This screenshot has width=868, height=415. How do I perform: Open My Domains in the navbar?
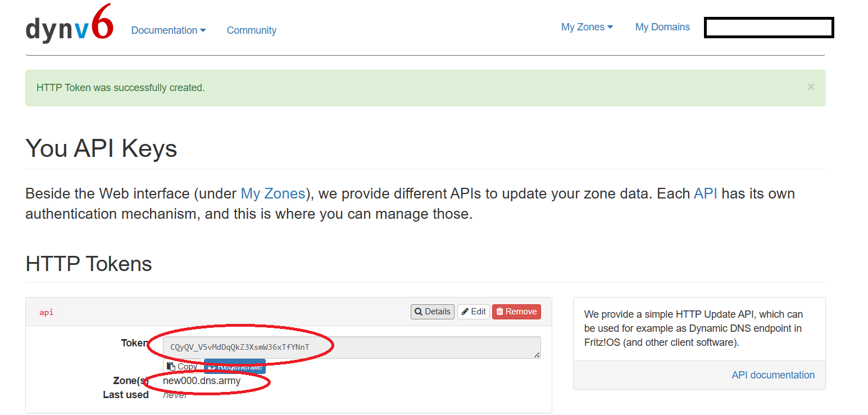pos(662,27)
